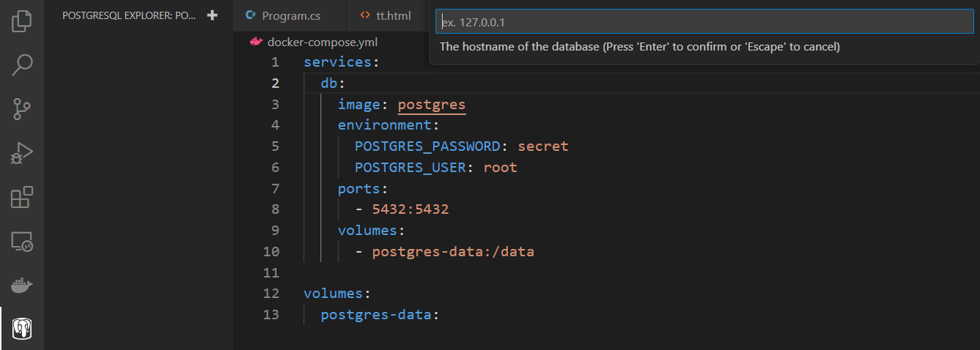Click the 'environment:' key on line 4

click(x=388, y=125)
